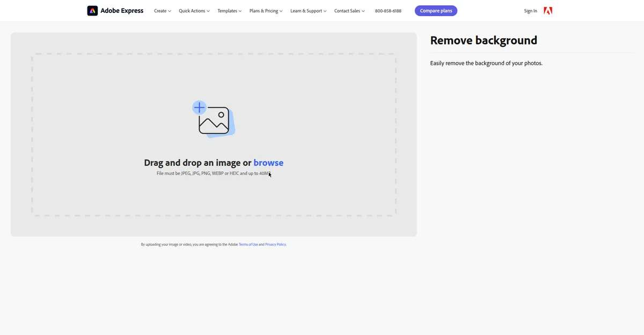Click the browse link to upload
Viewport: 644px width, 335px height.
pos(268,163)
